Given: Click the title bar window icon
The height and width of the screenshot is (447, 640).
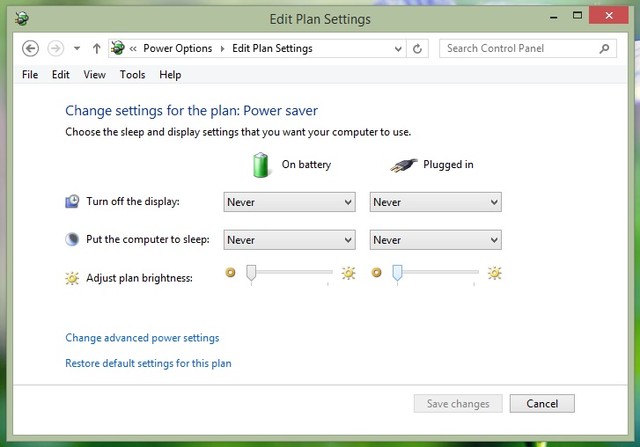Looking at the screenshot, I should coord(22,18).
